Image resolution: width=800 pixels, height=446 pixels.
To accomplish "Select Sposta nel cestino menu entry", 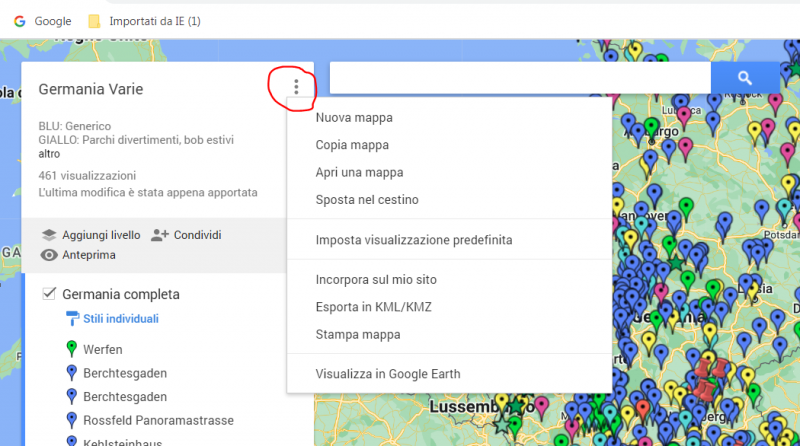I will click(367, 200).
